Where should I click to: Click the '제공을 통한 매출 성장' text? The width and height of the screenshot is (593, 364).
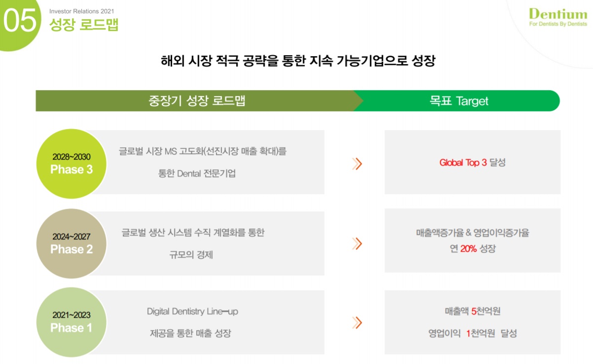click(190, 333)
